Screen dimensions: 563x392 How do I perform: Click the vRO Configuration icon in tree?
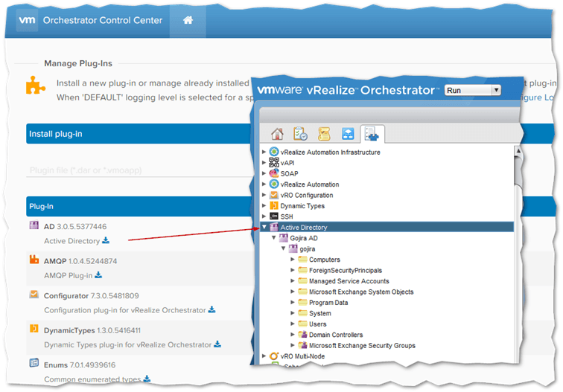(x=274, y=195)
